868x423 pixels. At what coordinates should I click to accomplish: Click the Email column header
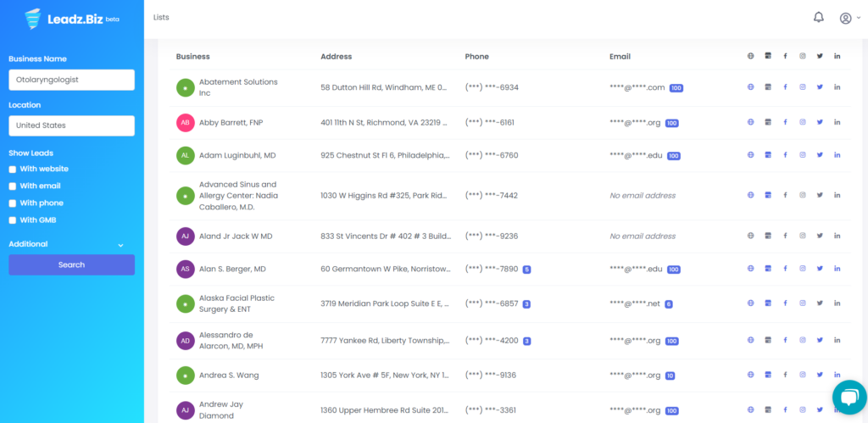coord(620,57)
